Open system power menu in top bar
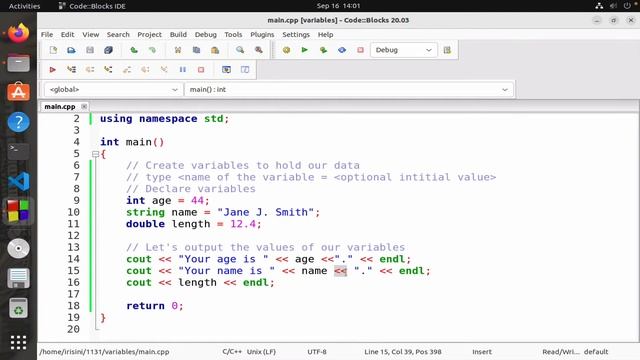Screen dimensions: 640x360 (627, 6)
